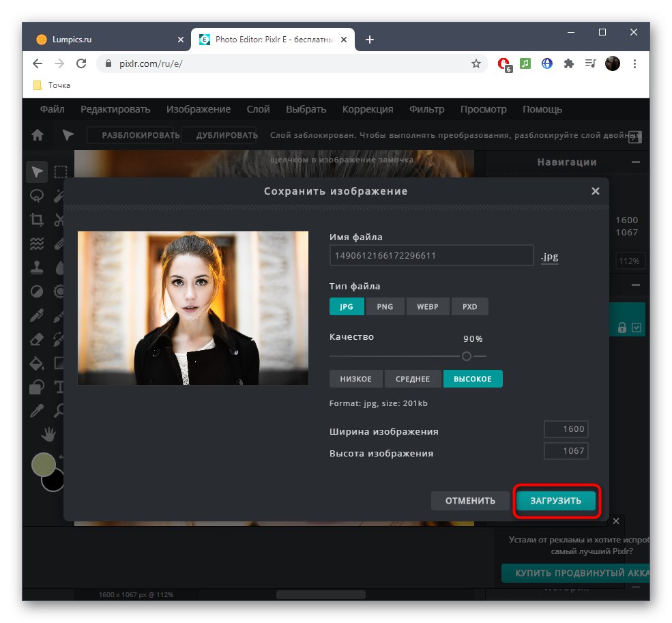Select the Marquee selection tool
Screen dimensions: 672x623
point(61,172)
